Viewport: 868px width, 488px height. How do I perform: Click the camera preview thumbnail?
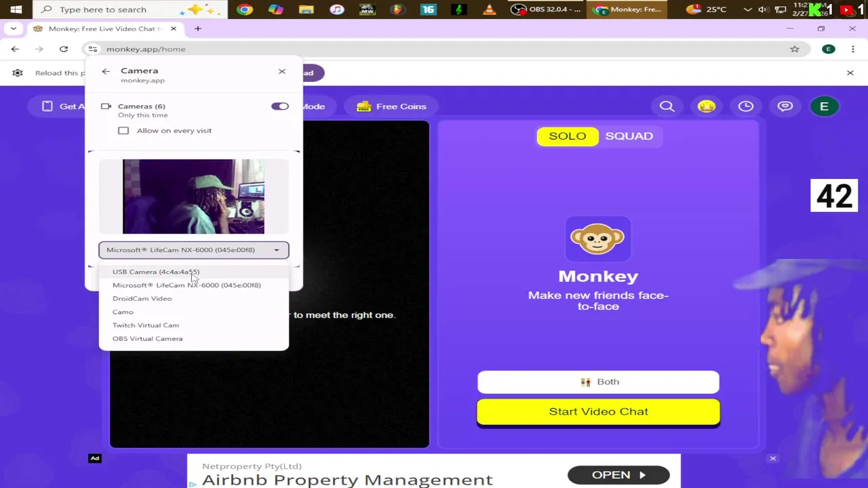(x=193, y=197)
